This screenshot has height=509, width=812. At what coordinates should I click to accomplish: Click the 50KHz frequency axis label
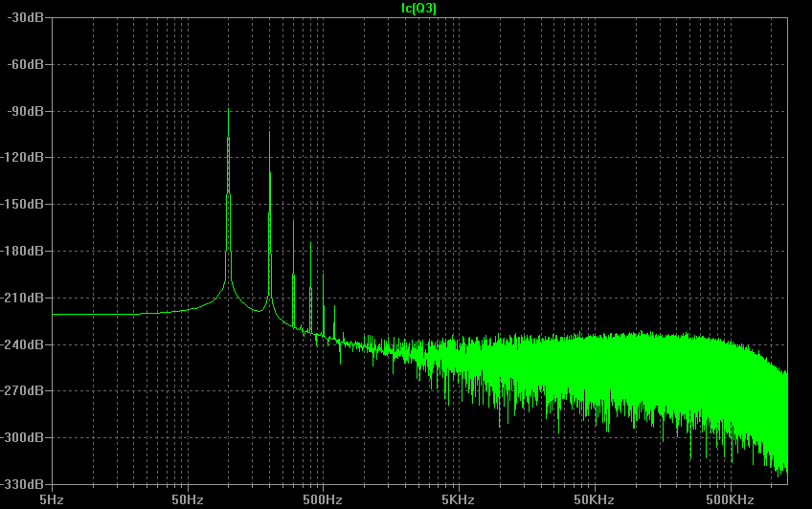click(x=594, y=499)
